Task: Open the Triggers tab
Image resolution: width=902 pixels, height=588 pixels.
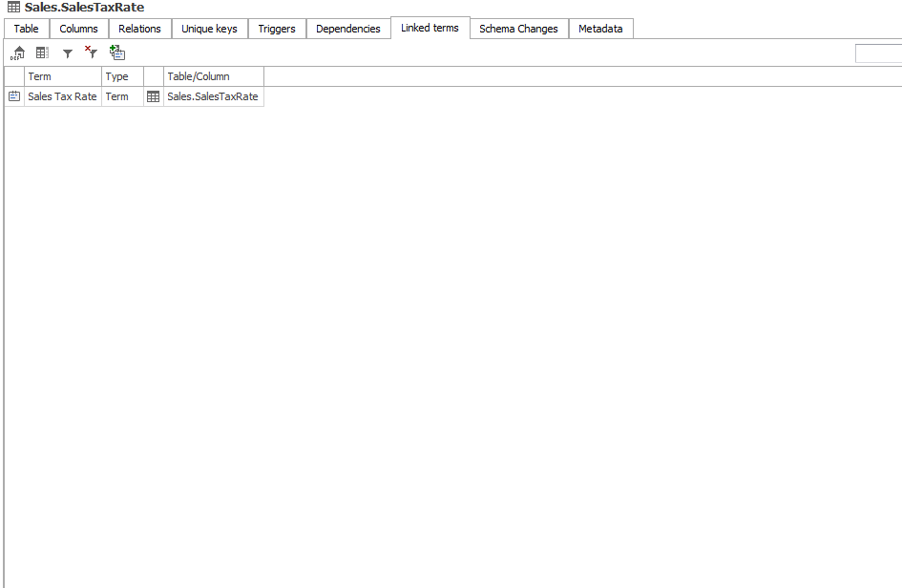Action: (277, 29)
